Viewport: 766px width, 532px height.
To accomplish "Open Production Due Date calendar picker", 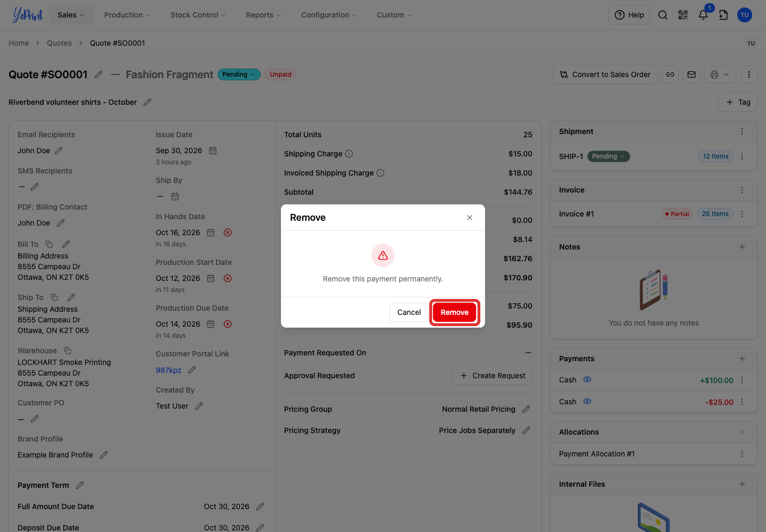I will (x=211, y=324).
